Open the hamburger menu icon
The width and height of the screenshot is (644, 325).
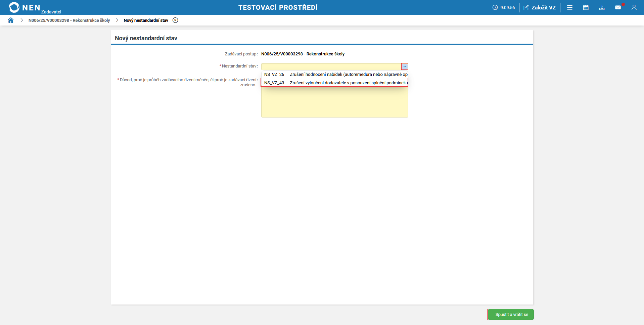tap(570, 7)
